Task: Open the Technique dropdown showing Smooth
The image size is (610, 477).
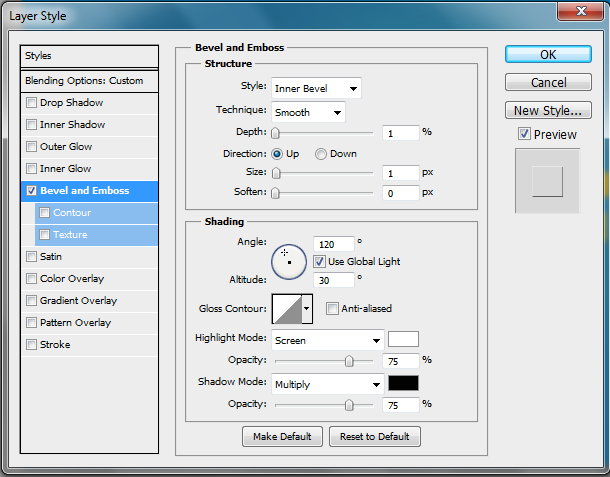Action: pos(307,112)
